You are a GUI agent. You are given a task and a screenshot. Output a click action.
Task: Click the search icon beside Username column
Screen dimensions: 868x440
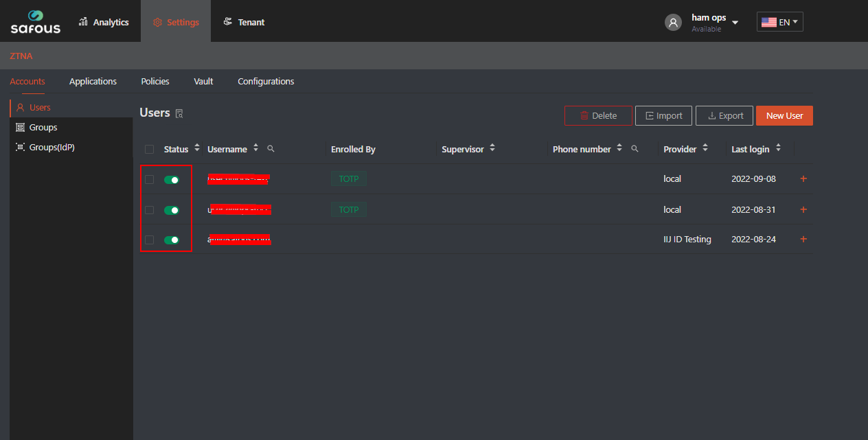[x=271, y=149]
